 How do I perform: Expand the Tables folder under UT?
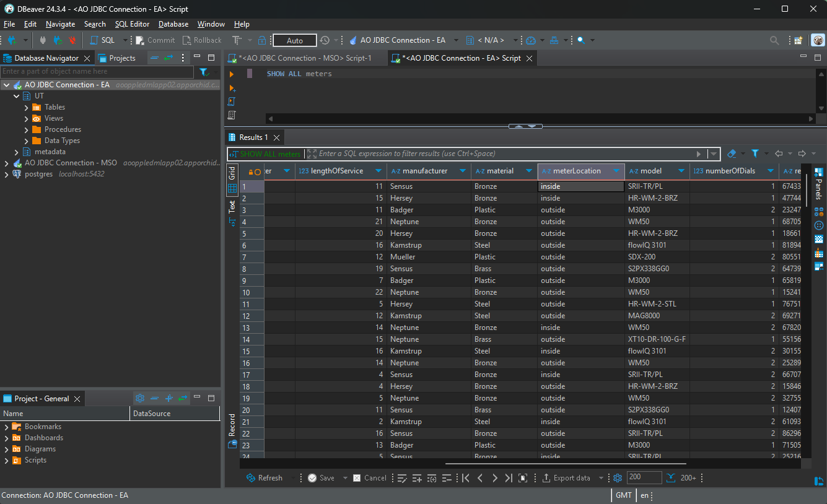(27, 107)
